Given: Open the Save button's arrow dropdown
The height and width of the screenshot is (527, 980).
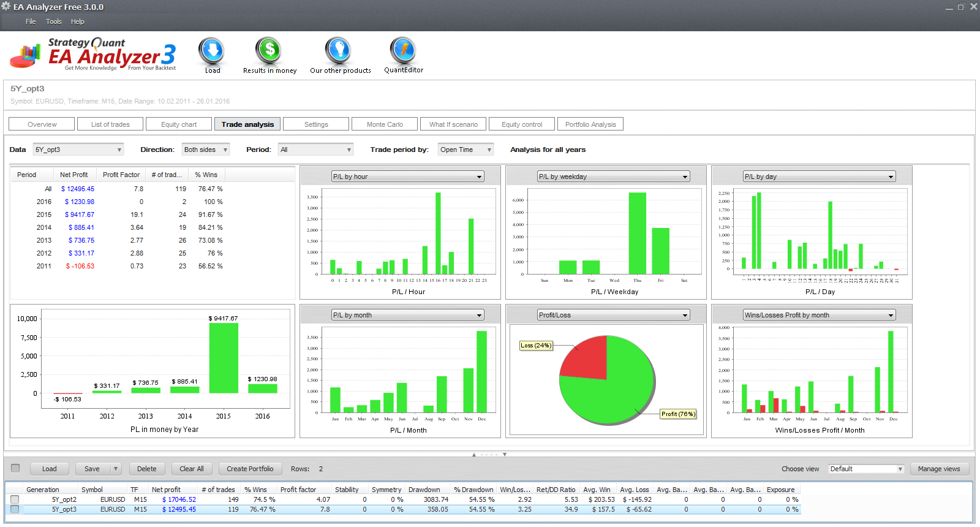Looking at the screenshot, I should [115, 469].
